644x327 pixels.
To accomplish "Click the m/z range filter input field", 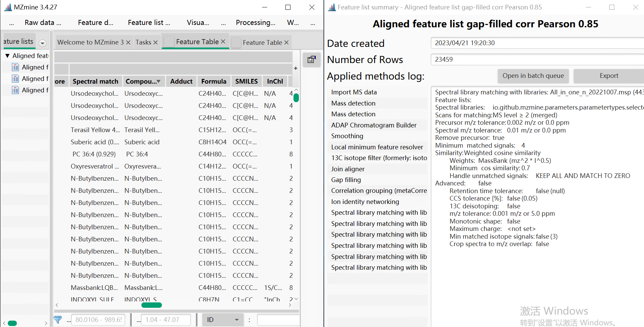I will click(98, 319).
